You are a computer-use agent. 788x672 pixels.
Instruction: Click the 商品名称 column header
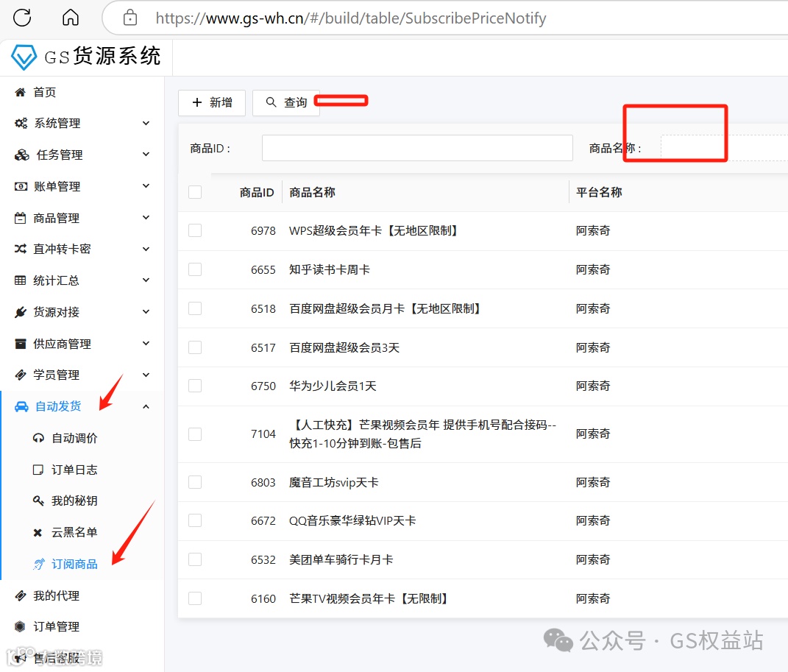point(312,192)
